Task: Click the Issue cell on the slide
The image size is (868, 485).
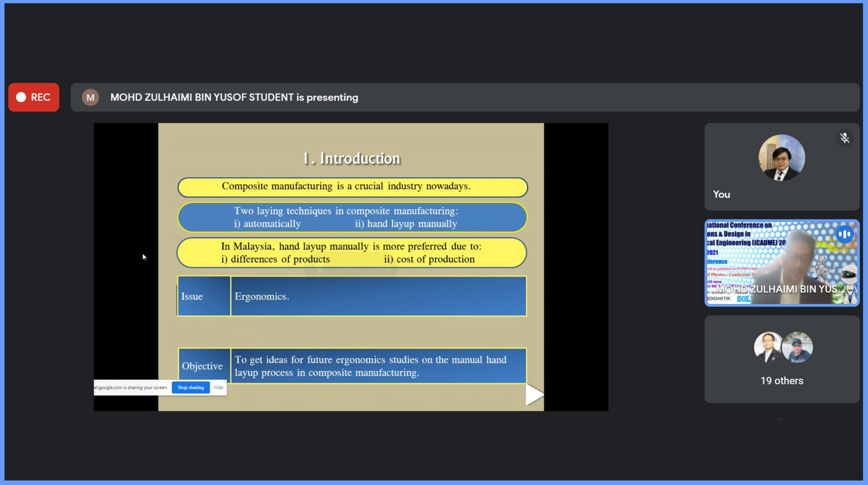Action: coord(204,296)
